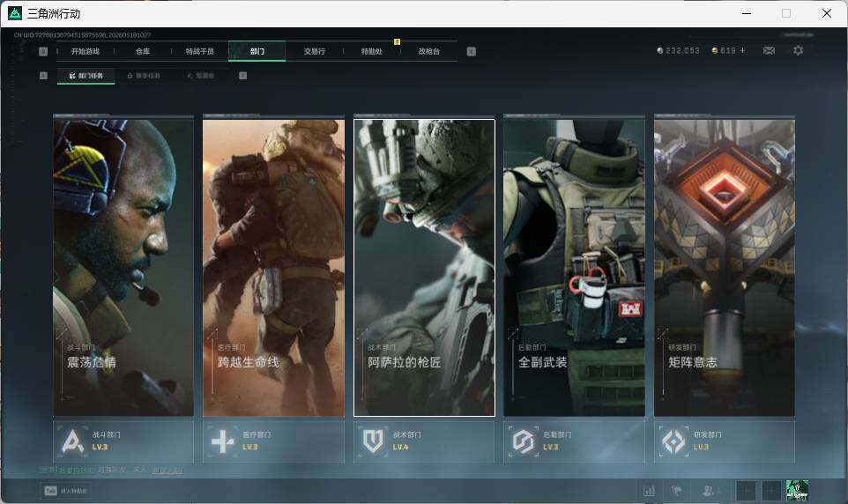Click the 战斗部门 LV.3 label

click(x=100, y=448)
